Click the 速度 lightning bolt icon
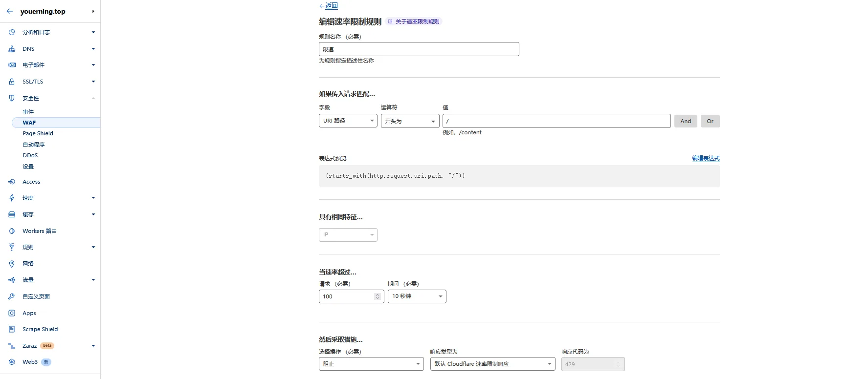868x379 pixels. [x=12, y=198]
